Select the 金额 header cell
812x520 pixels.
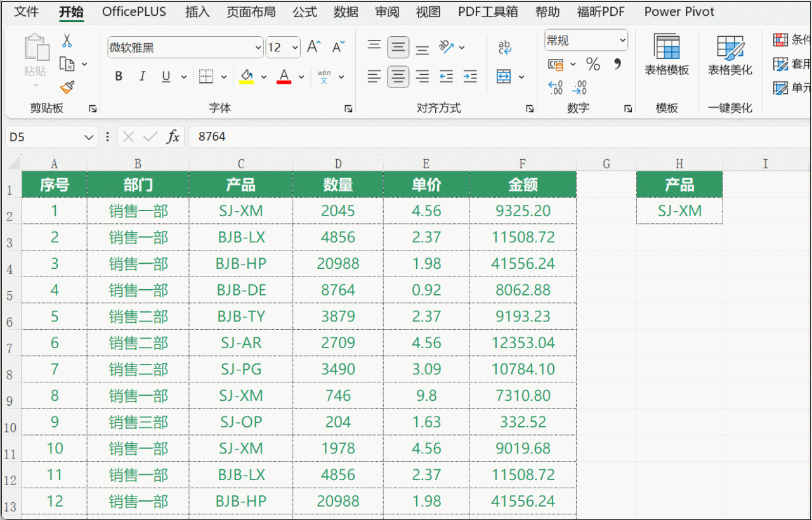click(523, 185)
